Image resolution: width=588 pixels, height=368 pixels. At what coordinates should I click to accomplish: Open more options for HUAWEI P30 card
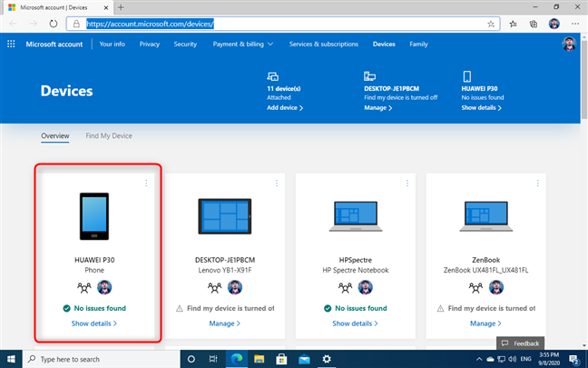(146, 183)
